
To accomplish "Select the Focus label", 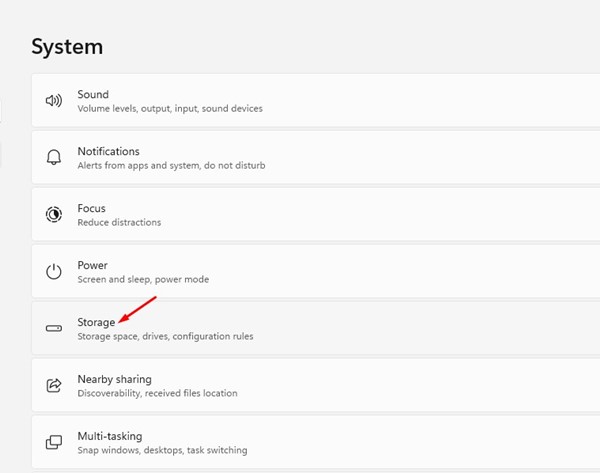I will coord(91,209).
